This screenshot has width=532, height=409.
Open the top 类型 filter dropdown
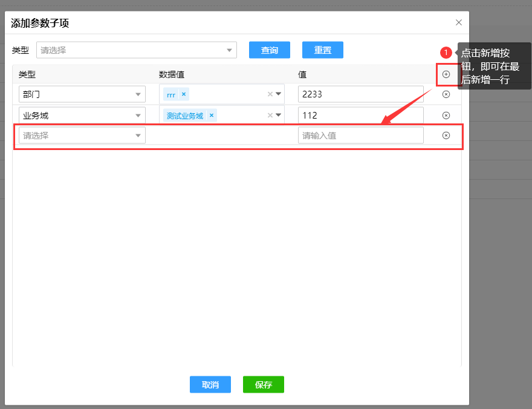click(136, 50)
